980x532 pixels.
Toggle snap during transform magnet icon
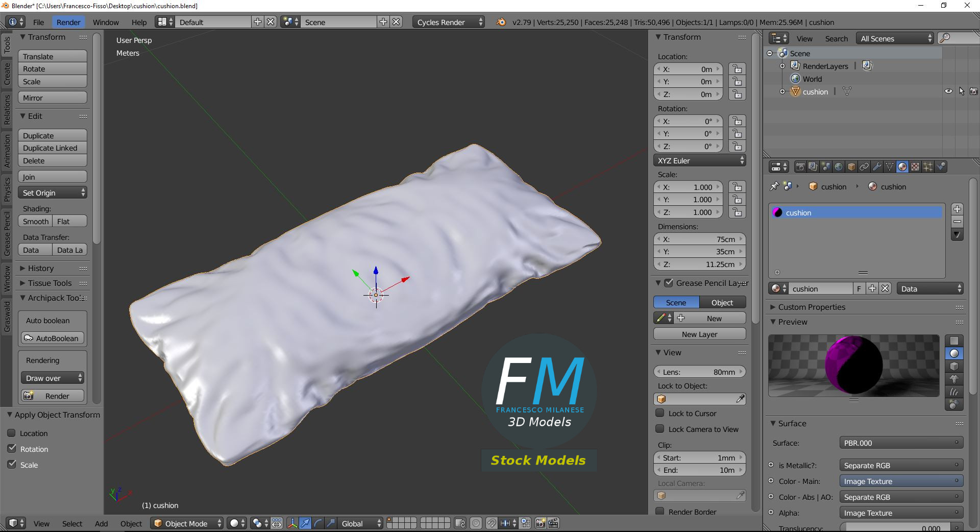tap(491, 523)
